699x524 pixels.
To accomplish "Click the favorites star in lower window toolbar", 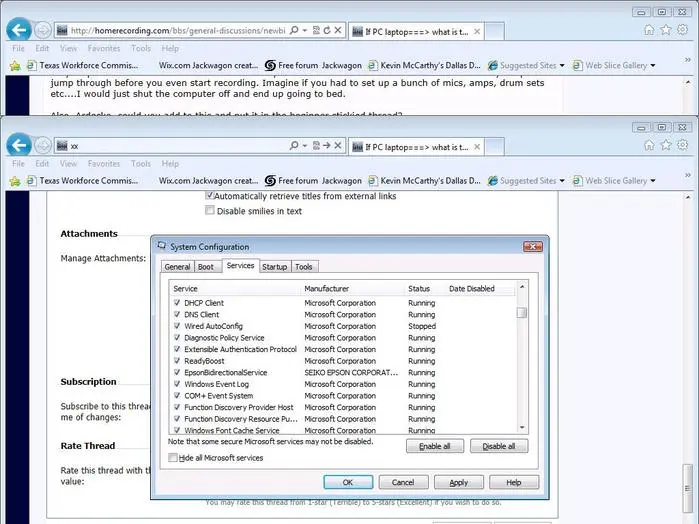I will point(666,145).
